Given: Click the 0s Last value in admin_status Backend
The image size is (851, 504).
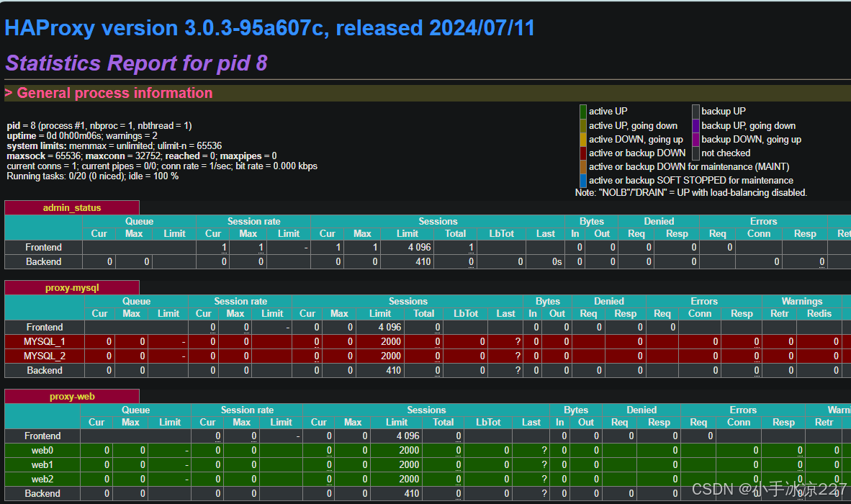Looking at the screenshot, I should click(557, 261).
